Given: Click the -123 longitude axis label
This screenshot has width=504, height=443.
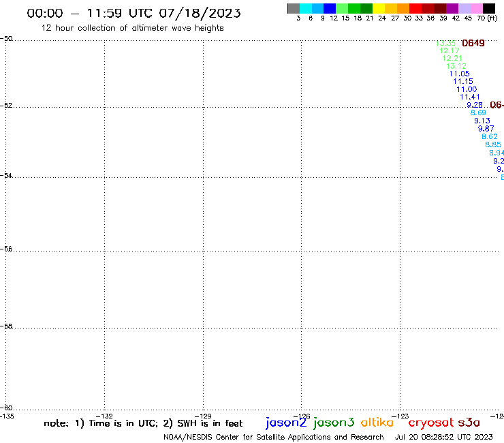Looking at the screenshot, I should pyautogui.click(x=400, y=416).
